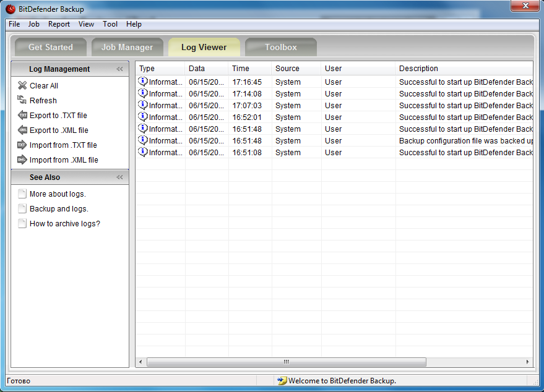Click the Refresh link text
The image size is (544, 392).
43,101
